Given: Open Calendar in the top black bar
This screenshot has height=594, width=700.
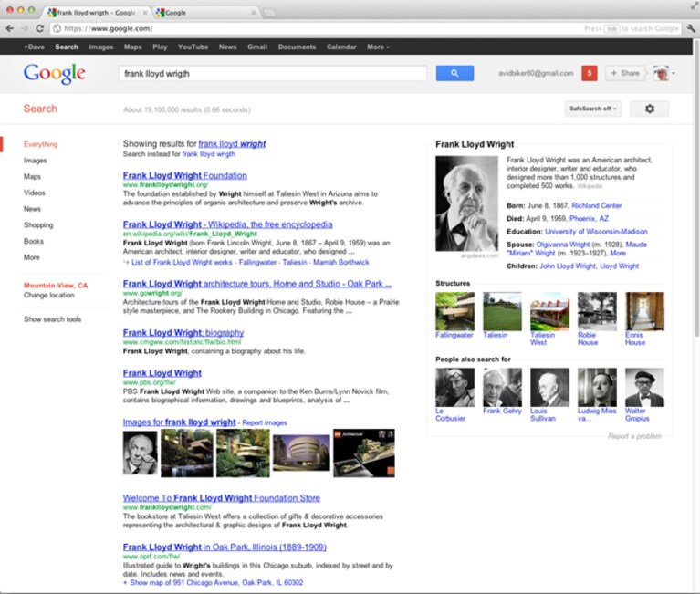Looking at the screenshot, I should pyautogui.click(x=341, y=47).
